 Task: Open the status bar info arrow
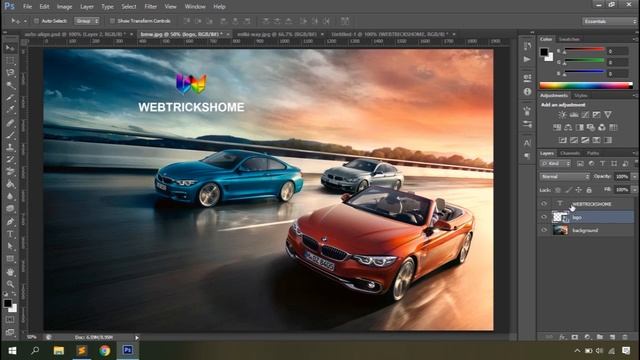point(137,338)
